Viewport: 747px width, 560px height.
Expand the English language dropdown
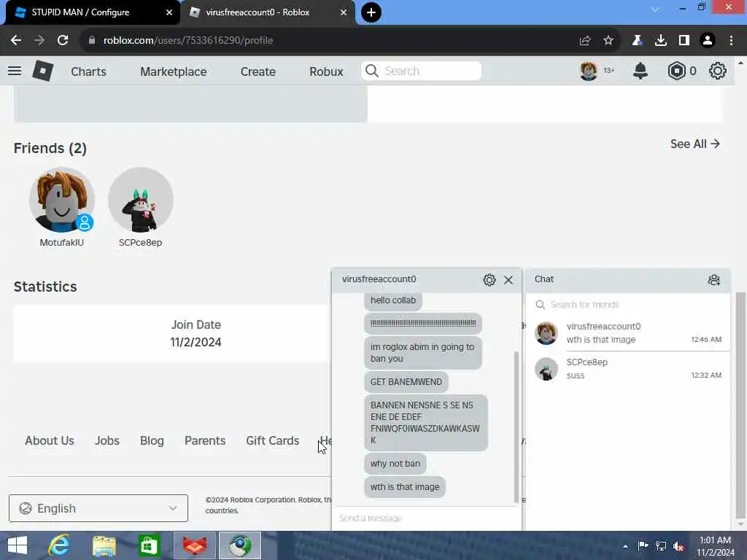click(x=98, y=508)
